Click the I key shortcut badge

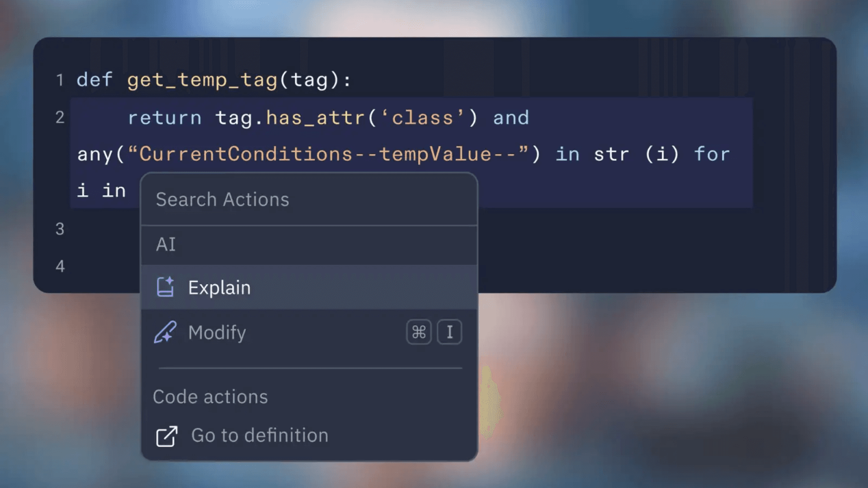(449, 332)
